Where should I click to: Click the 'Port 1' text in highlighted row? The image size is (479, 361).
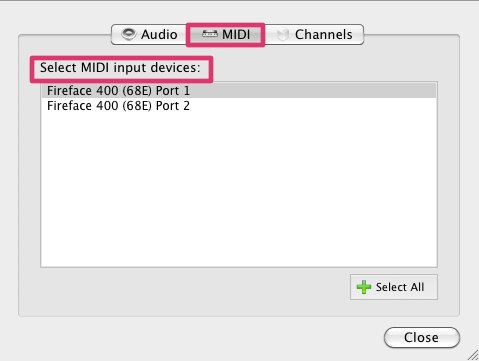173,91
